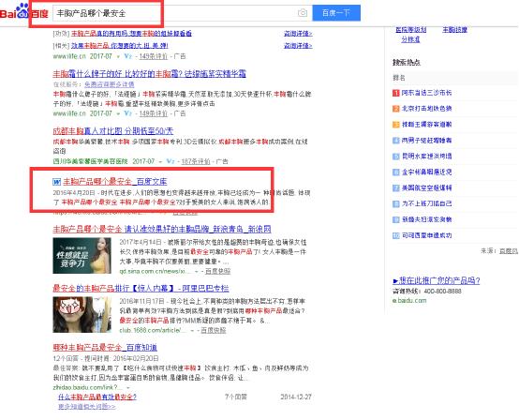This screenshot has height=420, width=519.
Task: Click second 咨询详情 link beside [相关] row
Action: click(x=298, y=45)
